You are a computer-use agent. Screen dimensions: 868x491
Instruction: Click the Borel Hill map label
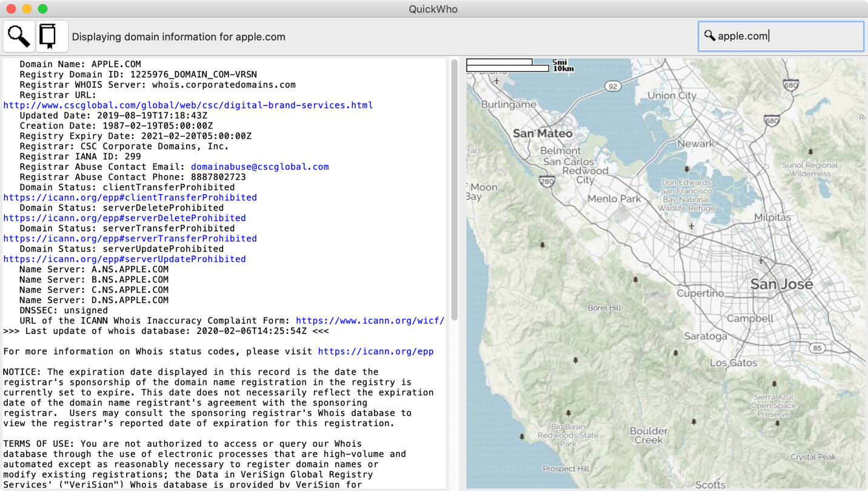(x=604, y=308)
